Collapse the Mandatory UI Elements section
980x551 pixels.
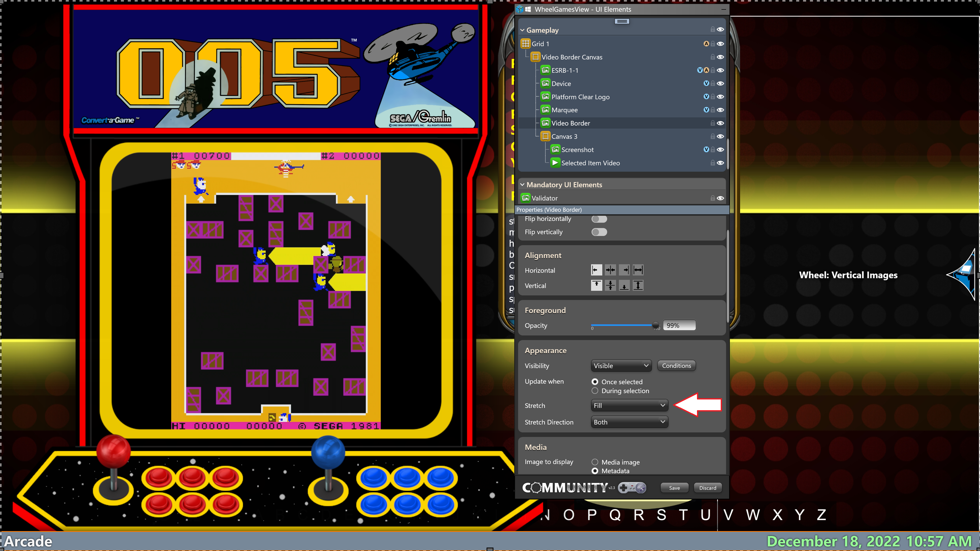point(522,184)
